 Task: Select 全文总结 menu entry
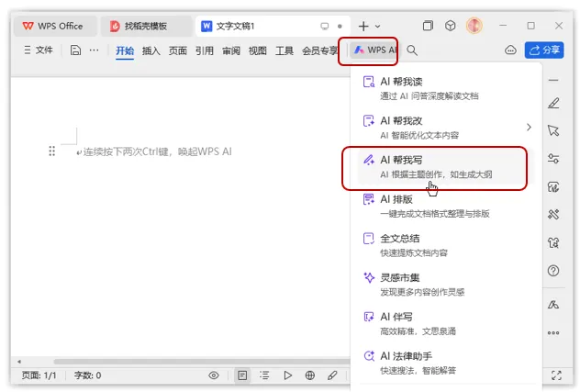pyautogui.click(x=446, y=245)
